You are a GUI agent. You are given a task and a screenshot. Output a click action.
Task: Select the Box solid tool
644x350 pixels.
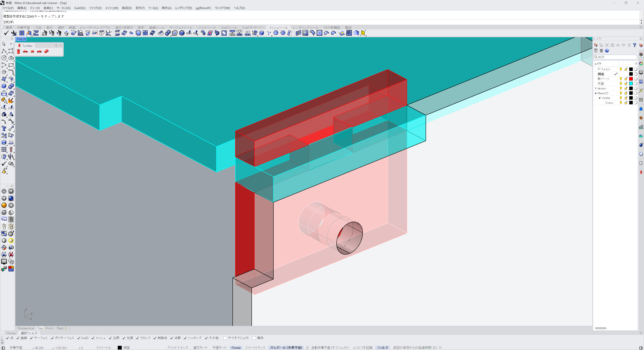click(x=4, y=86)
